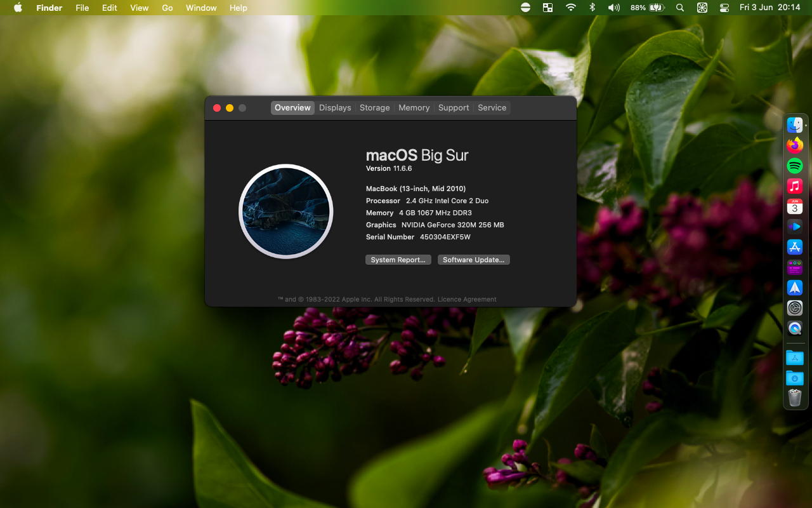Image resolution: width=812 pixels, height=508 pixels.
Task: Close the About This Mac window
Action: [x=217, y=108]
